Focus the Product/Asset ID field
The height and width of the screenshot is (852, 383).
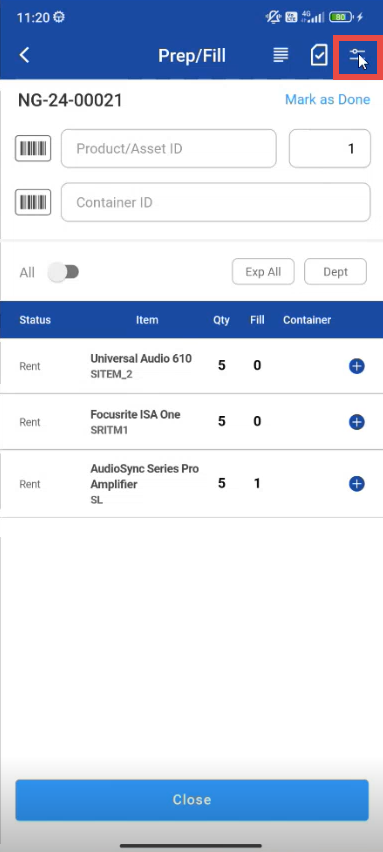click(x=168, y=148)
